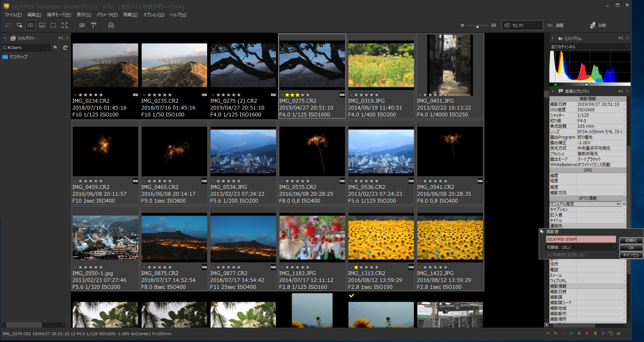This screenshot has width=644, height=342.
Task: Click キャンセル button in 撮影者 dialog
Action: tap(631, 255)
